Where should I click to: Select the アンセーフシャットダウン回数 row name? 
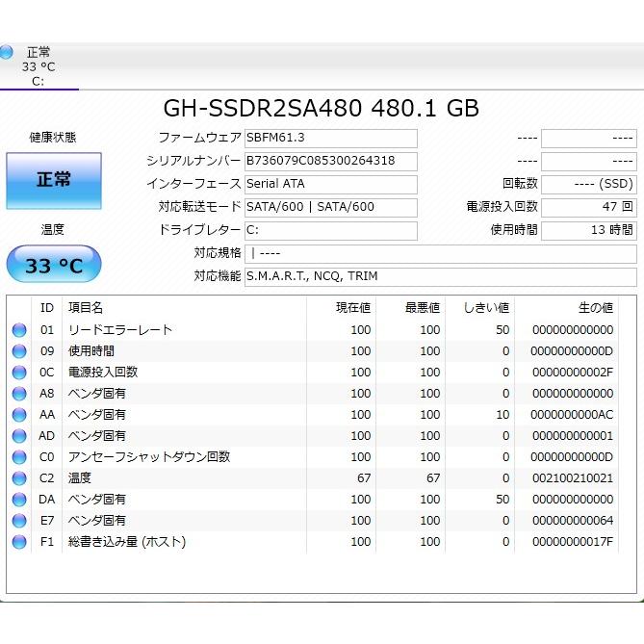coord(149,456)
